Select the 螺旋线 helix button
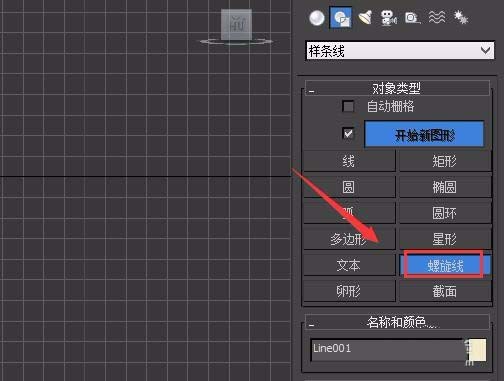Image resolution: width=504 pixels, height=381 pixels. [x=445, y=265]
